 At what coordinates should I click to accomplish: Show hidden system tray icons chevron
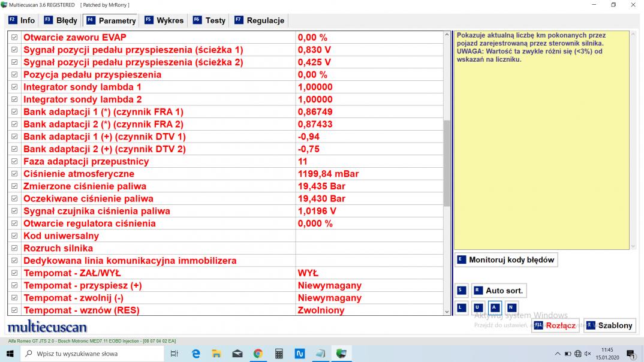tap(557, 354)
